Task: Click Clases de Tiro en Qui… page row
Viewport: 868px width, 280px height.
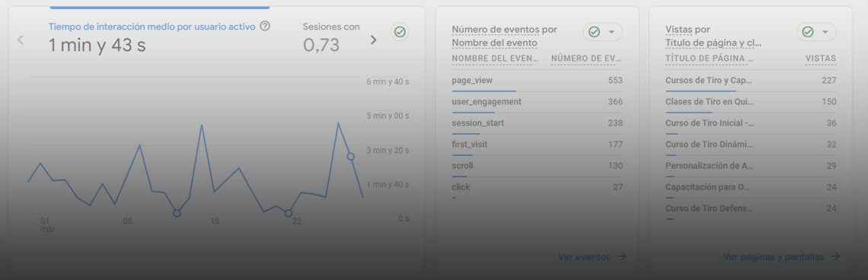Action: 751,103
